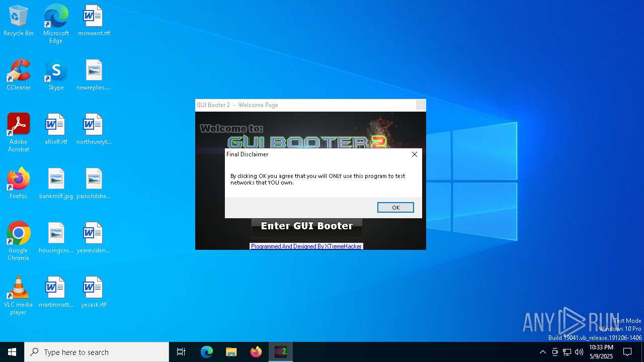
Task: Select the newreplies image file
Action: click(x=94, y=75)
